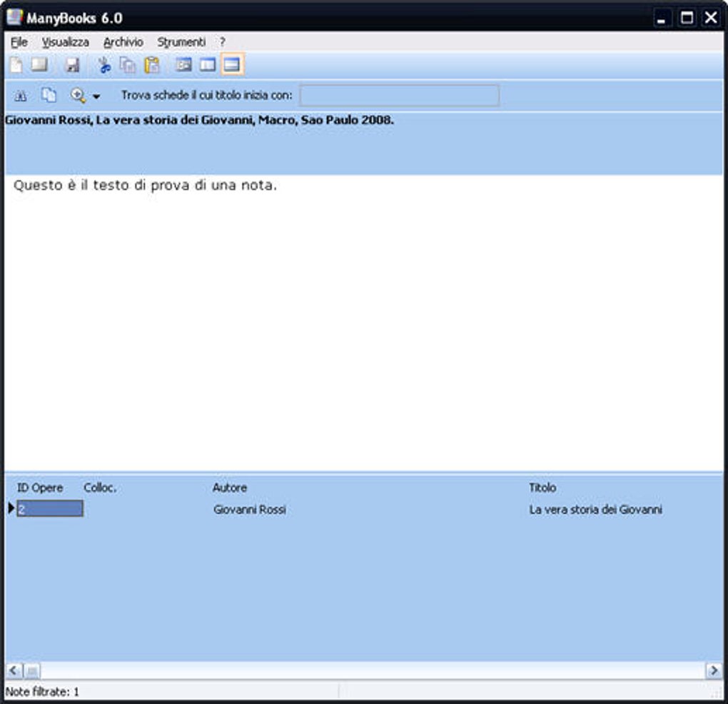The image size is (728, 704).
Task: Copy using the toolbar Copy icon
Action: point(127,64)
